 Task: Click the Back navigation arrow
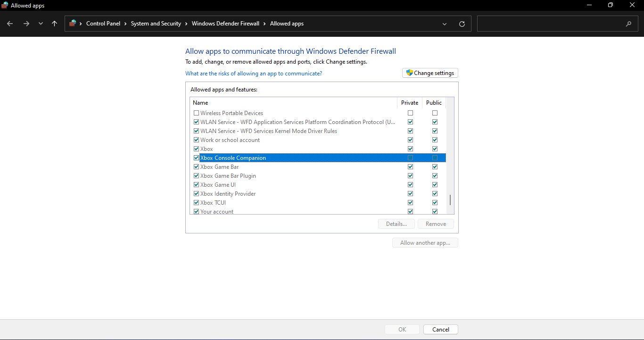point(10,24)
